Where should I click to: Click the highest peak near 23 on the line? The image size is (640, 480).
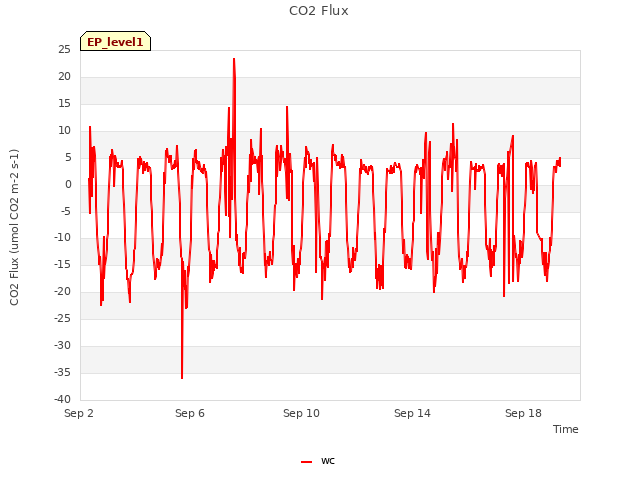point(234,60)
